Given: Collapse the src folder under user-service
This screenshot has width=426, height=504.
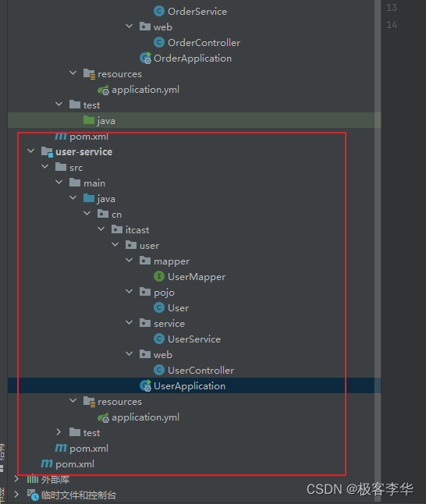Looking at the screenshot, I should coord(45,166).
